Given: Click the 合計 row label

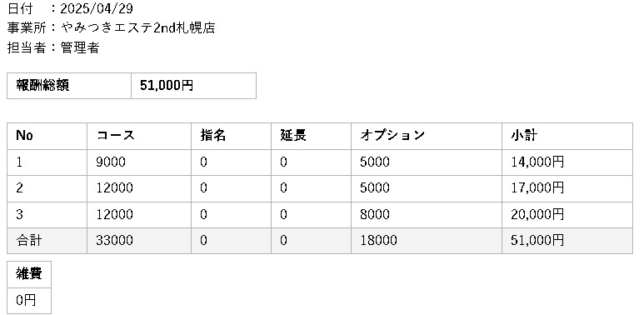Looking at the screenshot, I should (x=29, y=240).
